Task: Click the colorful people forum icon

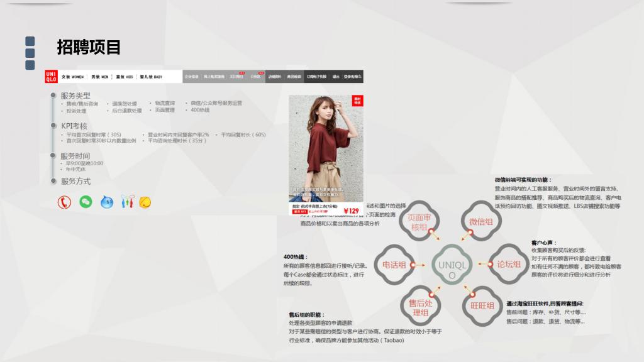Action: 127,202
